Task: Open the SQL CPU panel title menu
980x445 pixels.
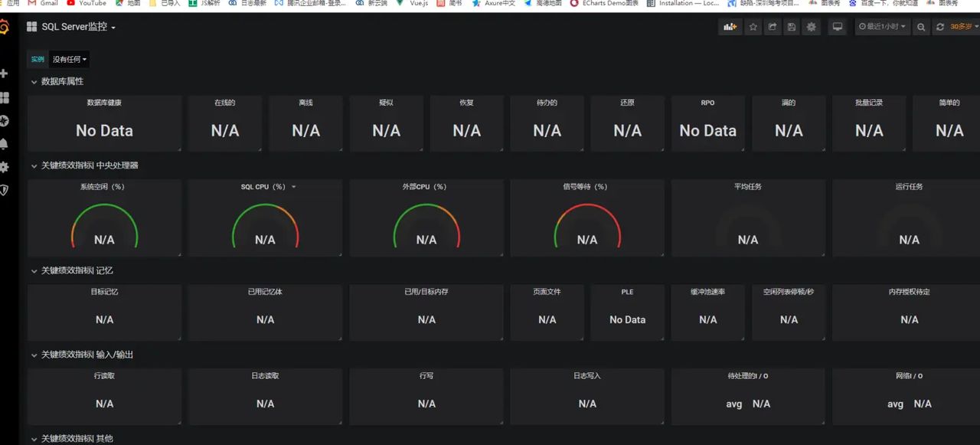Action: (265, 186)
